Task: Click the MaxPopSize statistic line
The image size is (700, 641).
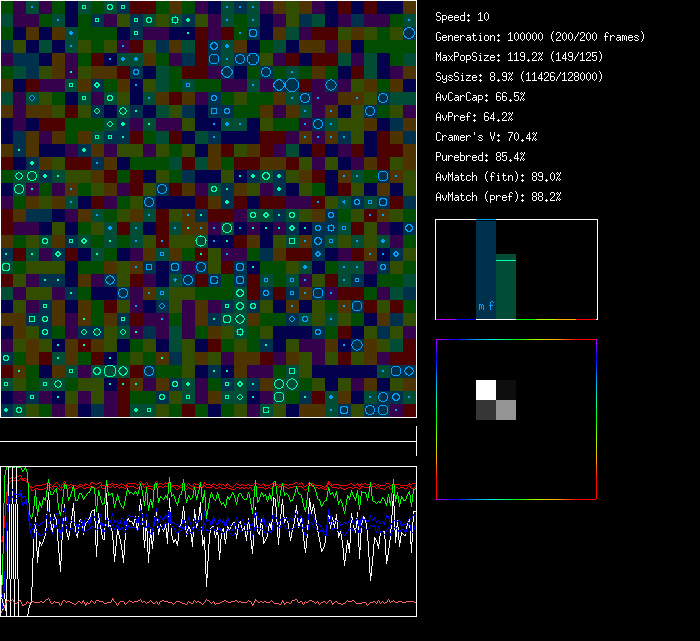Action: click(x=521, y=57)
